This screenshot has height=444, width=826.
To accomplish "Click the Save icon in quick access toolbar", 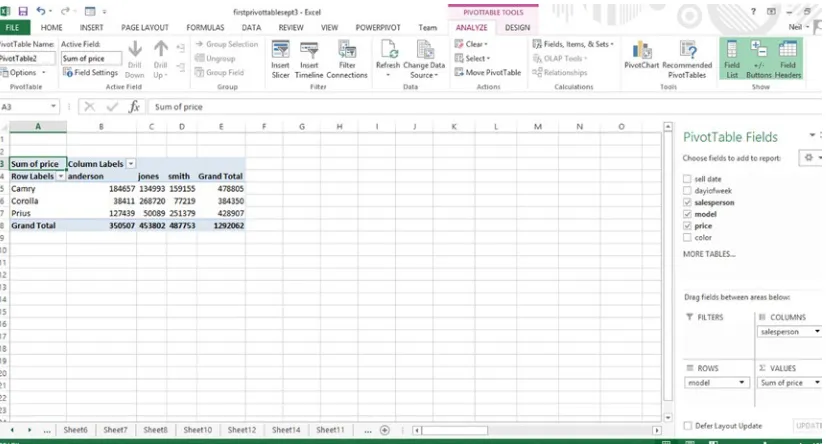I will [23, 11].
